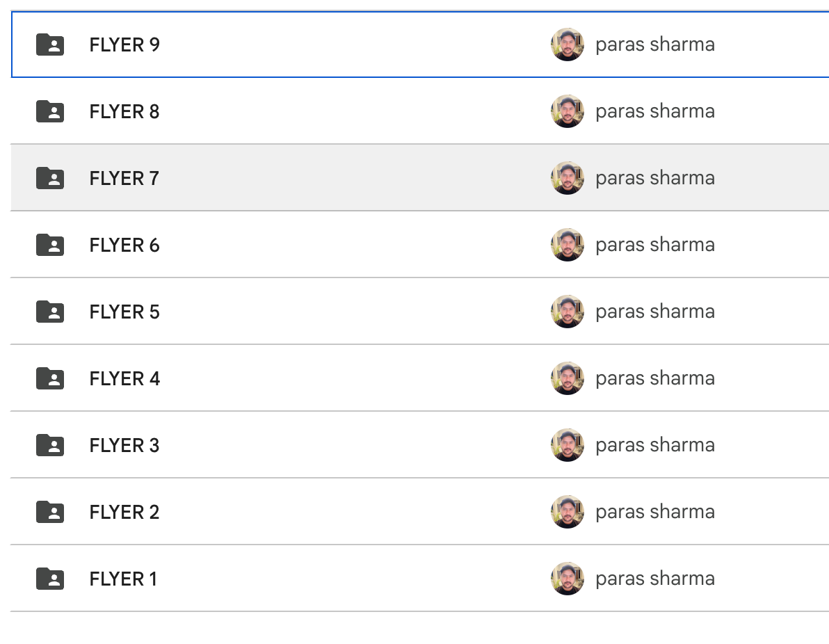The height and width of the screenshot is (644, 829).
Task: Click paras sharma avatar on FLYER 9 row
Action: [x=568, y=45]
